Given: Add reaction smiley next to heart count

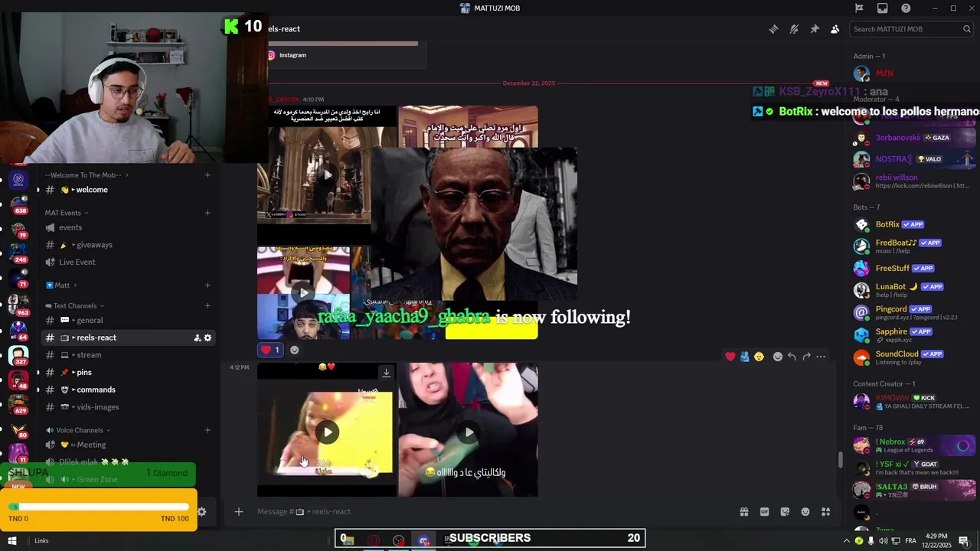Looking at the screenshot, I should click(294, 350).
